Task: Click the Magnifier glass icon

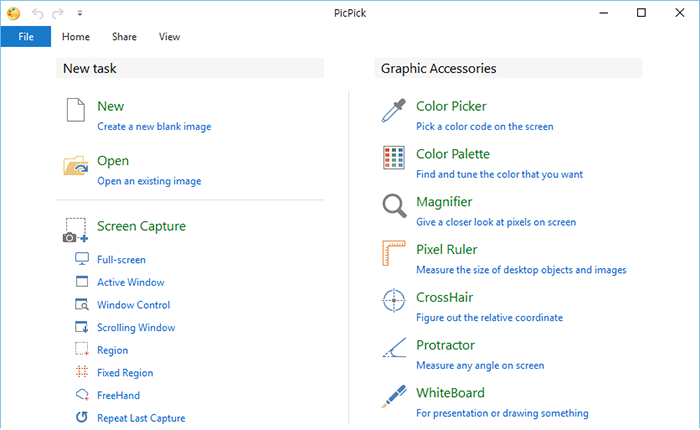Action: 393,207
